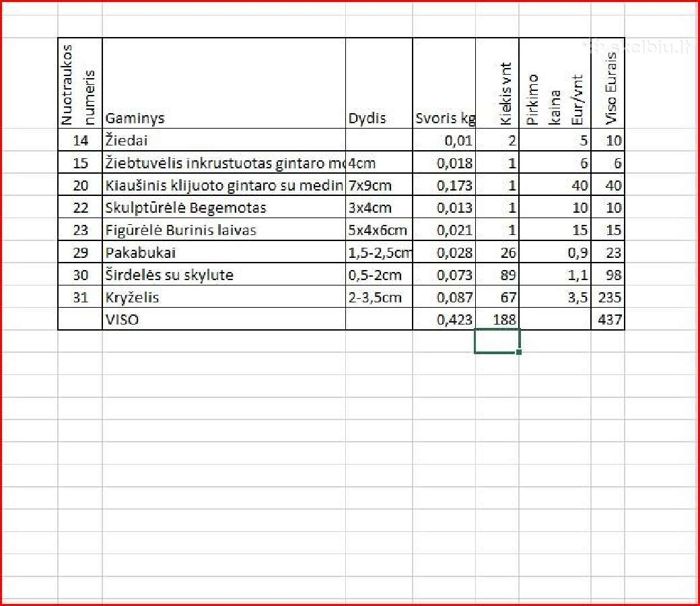This screenshot has width=700, height=606.
Task: Select the 'Gaminys' header cell
Action: pyautogui.click(x=223, y=83)
